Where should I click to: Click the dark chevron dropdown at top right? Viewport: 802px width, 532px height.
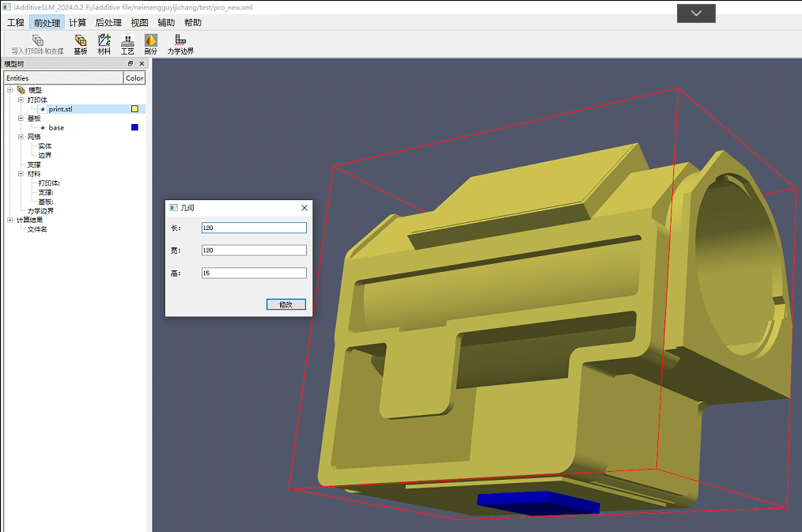tap(696, 13)
